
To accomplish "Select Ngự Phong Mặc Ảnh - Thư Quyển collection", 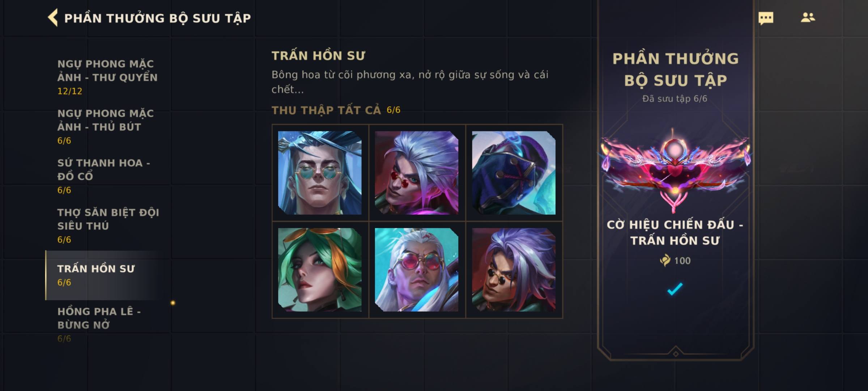I will click(x=107, y=77).
